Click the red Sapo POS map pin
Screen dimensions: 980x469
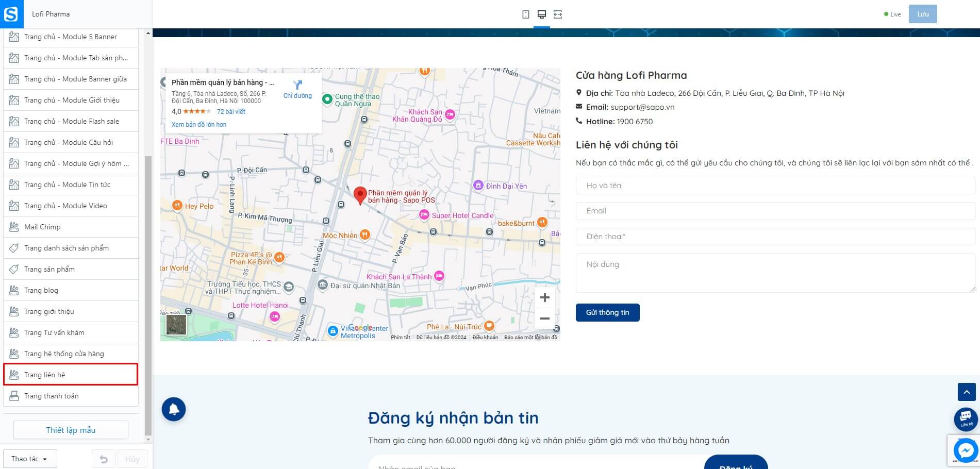point(360,196)
